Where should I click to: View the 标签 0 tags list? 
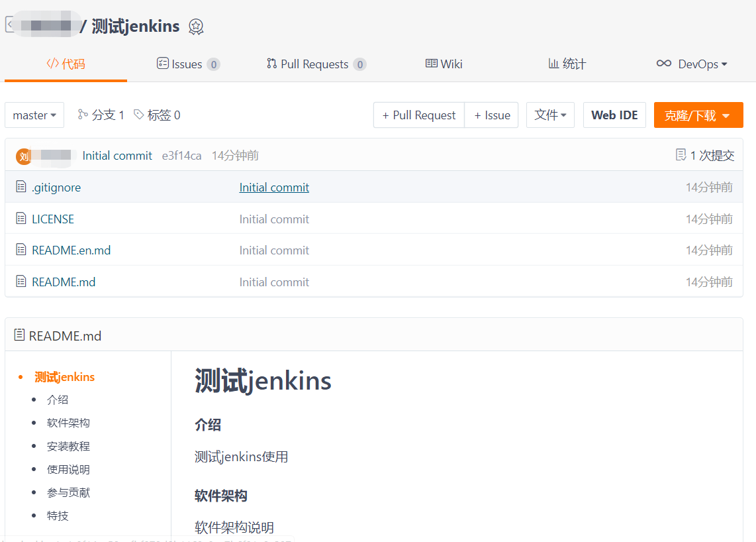pyautogui.click(x=157, y=115)
